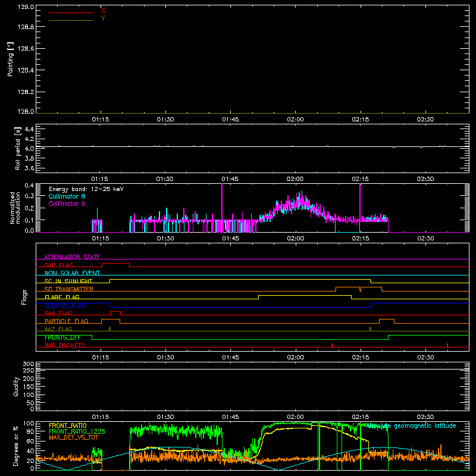Select the BAD_PACKETS flag label
476x476 pixels.
coord(65,345)
